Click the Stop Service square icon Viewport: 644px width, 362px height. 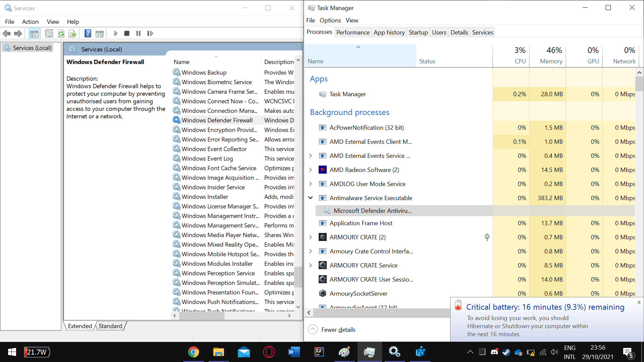pyautogui.click(x=127, y=34)
